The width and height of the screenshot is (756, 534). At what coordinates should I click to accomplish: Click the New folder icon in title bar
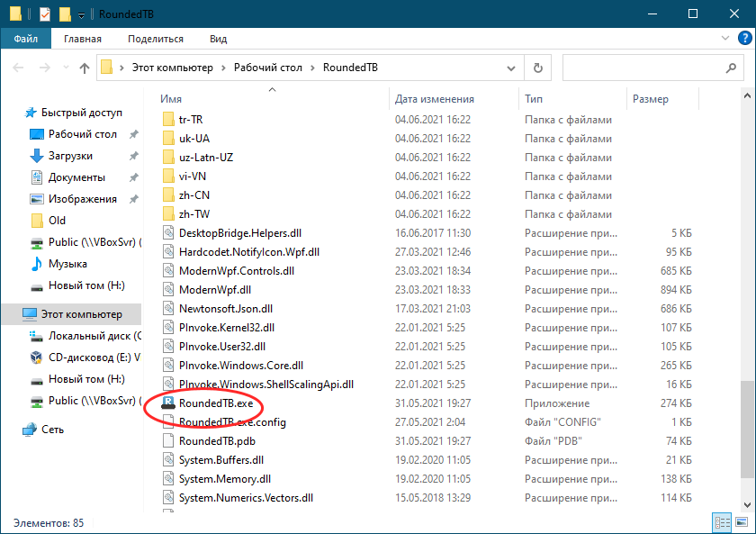pos(65,14)
